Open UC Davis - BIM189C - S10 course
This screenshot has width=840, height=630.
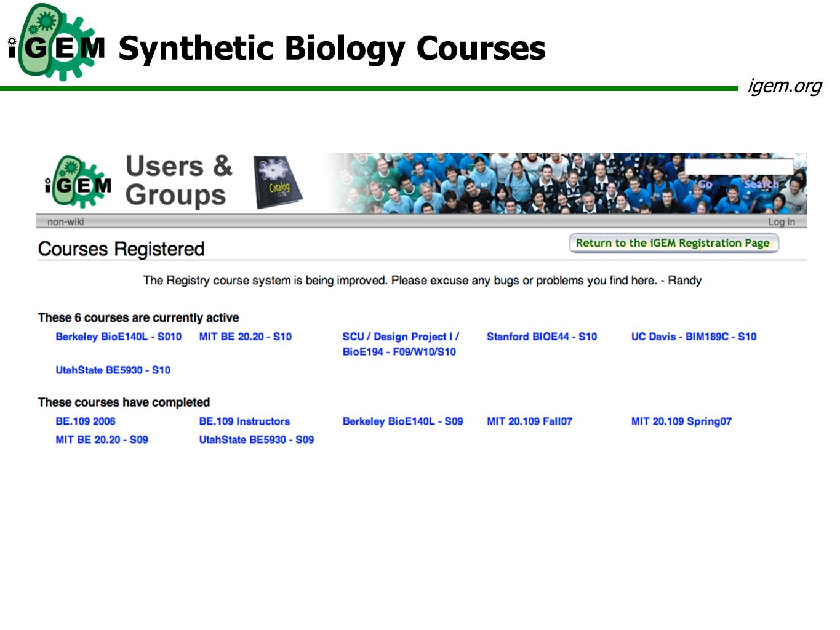(x=694, y=337)
